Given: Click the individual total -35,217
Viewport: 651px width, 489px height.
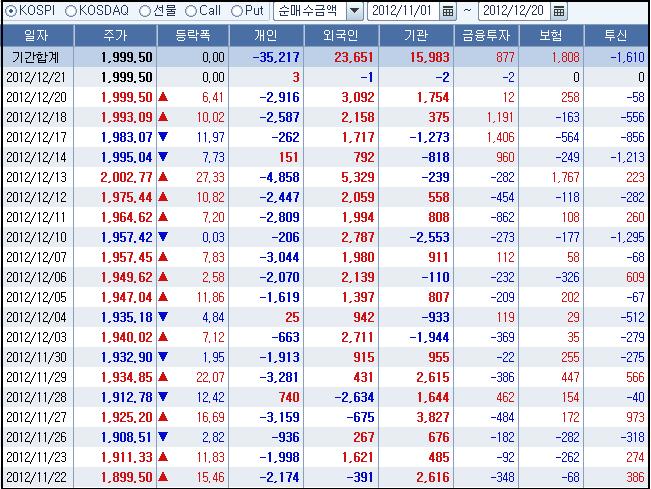Looking at the screenshot, I should point(276,57).
